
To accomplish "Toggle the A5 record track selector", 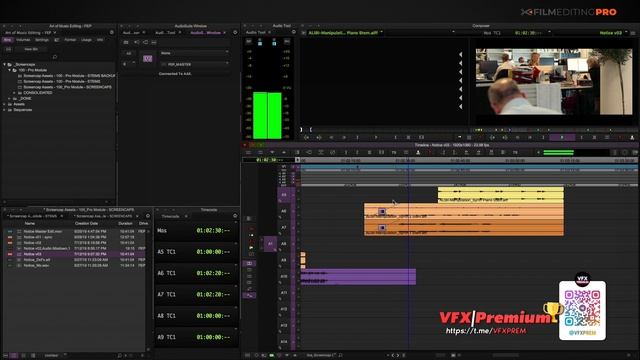I will [284, 195].
